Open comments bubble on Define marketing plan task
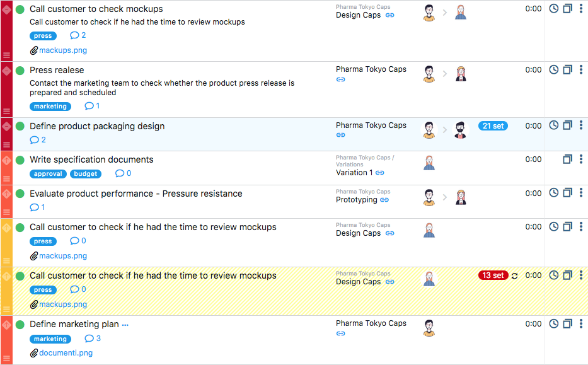This screenshot has height=365, width=588. pos(89,339)
